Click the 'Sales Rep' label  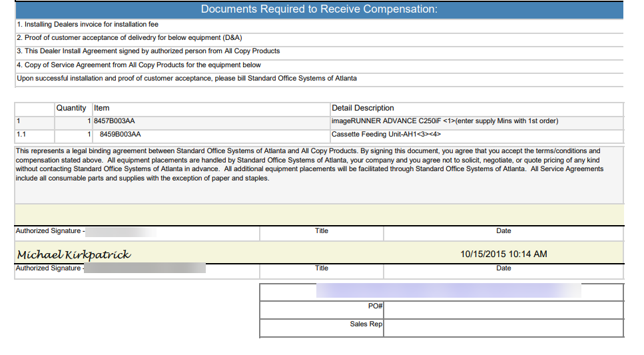pyautogui.click(x=366, y=324)
